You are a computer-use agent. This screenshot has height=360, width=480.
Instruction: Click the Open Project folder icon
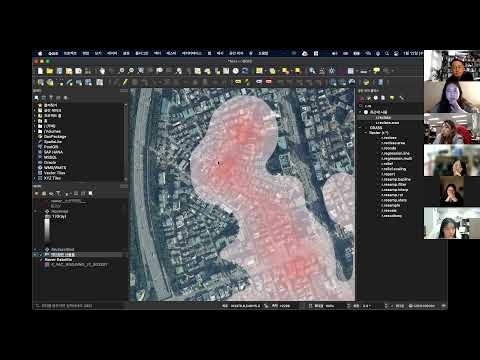coord(50,71)
